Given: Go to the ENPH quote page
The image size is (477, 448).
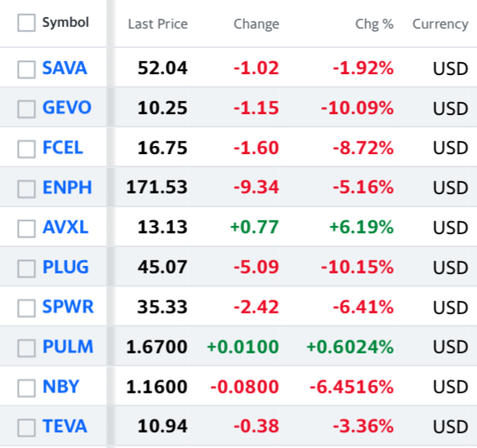Looking at the screenshot, I should (67, 187).
